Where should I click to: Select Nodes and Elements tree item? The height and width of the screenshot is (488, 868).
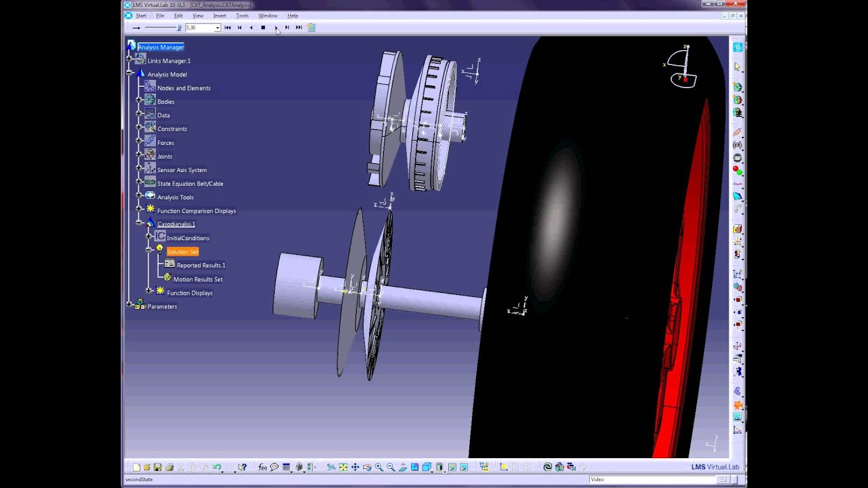click(x=184, y=88)
